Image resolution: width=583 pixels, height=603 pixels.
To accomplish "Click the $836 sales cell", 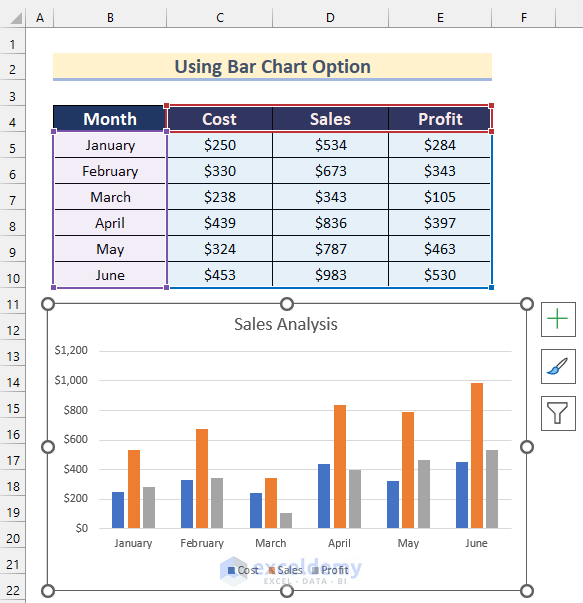I will point(330,223).
